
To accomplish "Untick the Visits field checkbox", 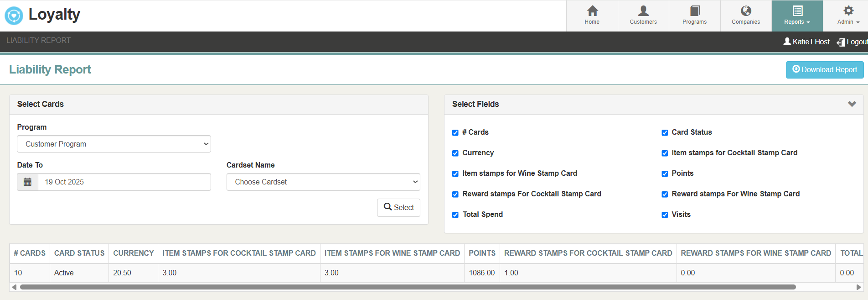I will (665, 215).
